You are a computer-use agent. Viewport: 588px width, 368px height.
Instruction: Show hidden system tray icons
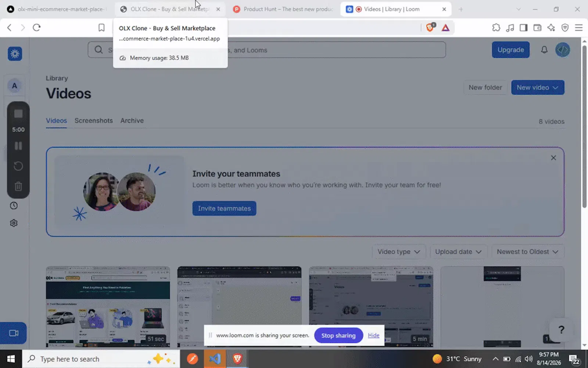(495, 359)
